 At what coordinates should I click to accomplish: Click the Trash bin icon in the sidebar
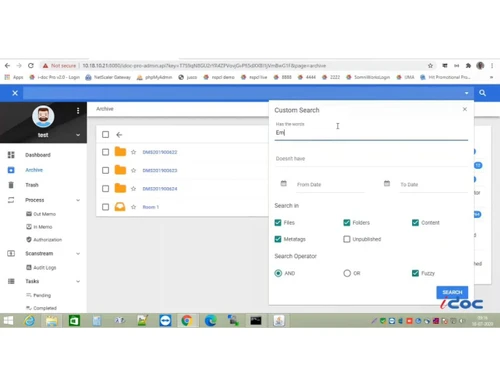(x=11, y=185)
